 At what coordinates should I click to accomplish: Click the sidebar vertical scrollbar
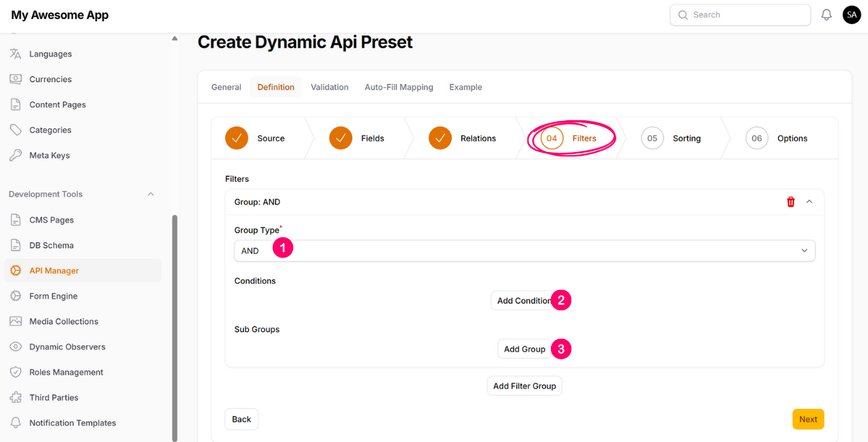point(175,318)
